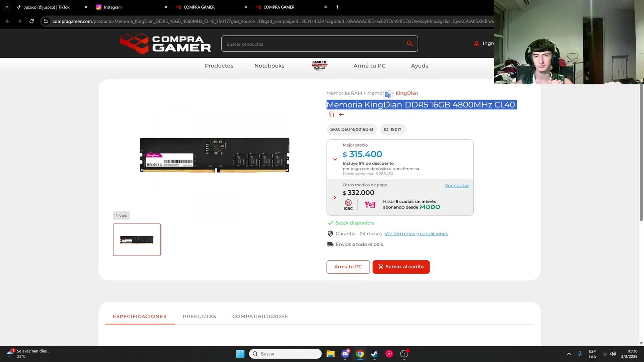This screenshot has width=644, height=362.
Task: Go back with the browser back arrow
Action: coord(7,21)
